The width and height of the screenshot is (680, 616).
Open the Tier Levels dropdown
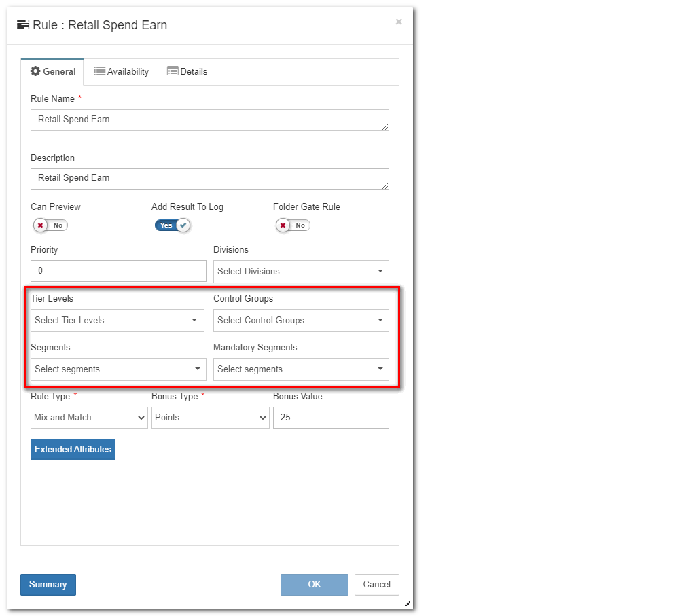point(117,321)
